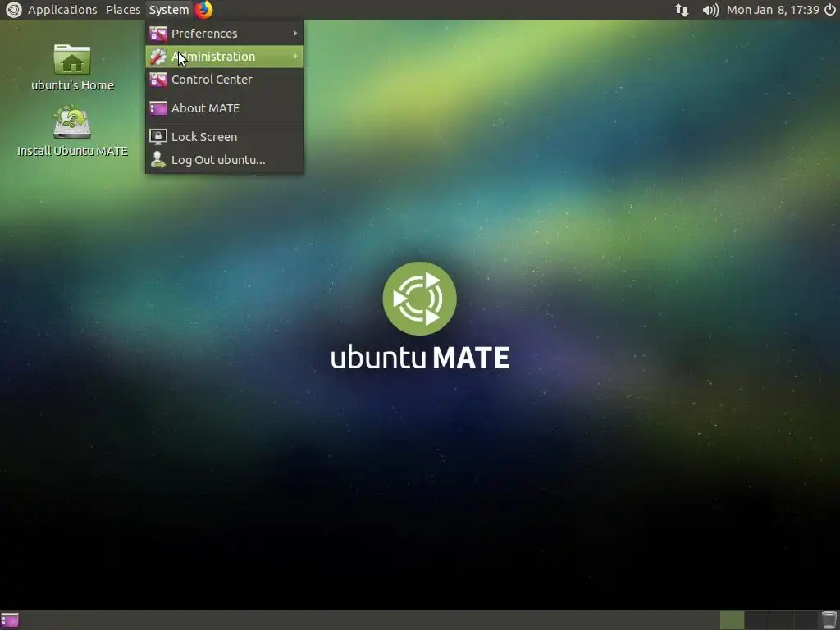Expand the Administration submenu arrow
Viewport: 840px width, 630px height.
point(295,57)
